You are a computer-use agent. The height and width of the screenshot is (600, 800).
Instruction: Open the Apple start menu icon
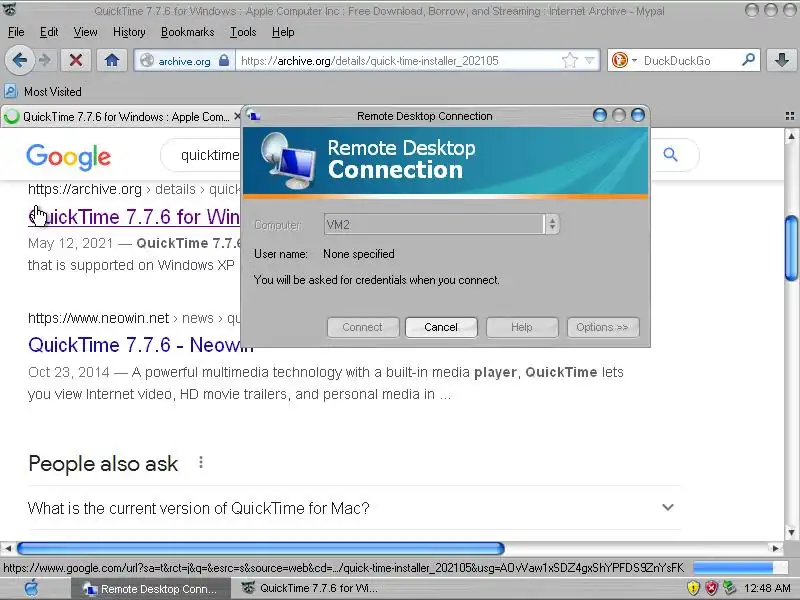click(x=32, y=588)
